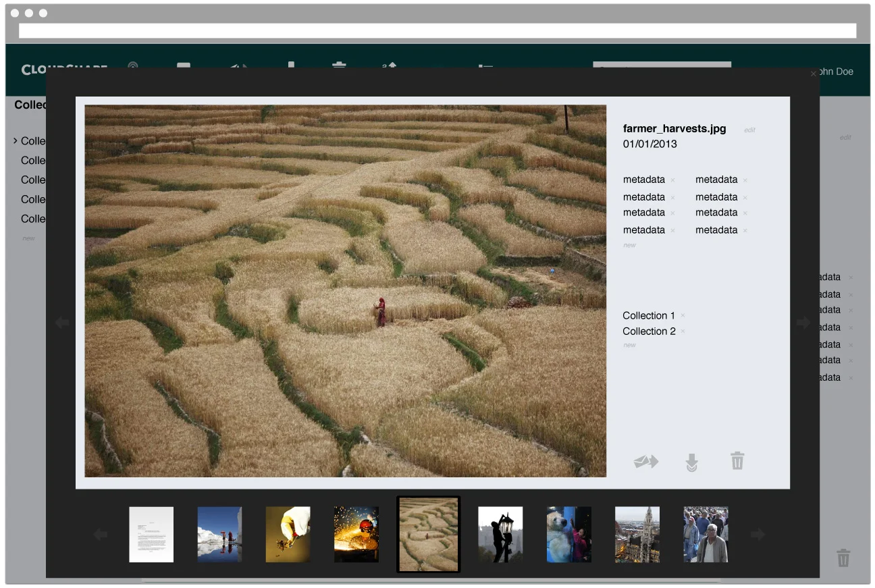Click the farmer_harvests.jpg title text
Screen dimensions: 875x588
point(674,128)
